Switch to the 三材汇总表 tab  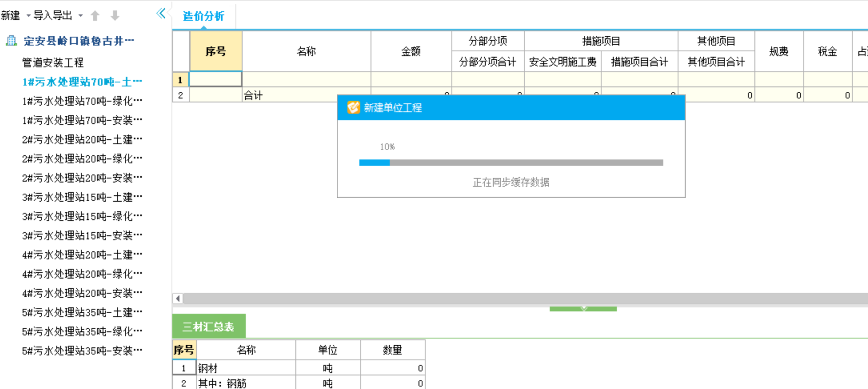pyautogui.click(x=208, y=327)
